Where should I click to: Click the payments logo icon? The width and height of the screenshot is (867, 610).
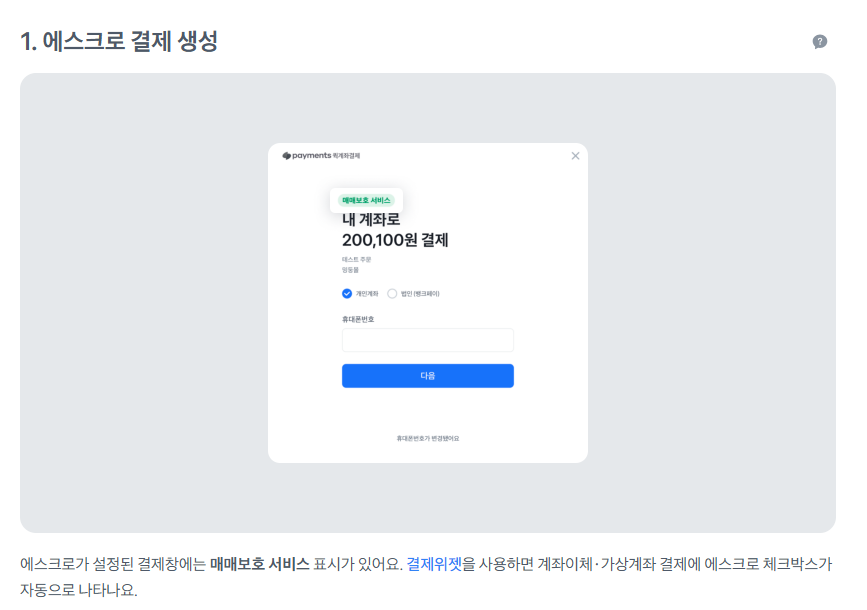(x=286, y=156)
